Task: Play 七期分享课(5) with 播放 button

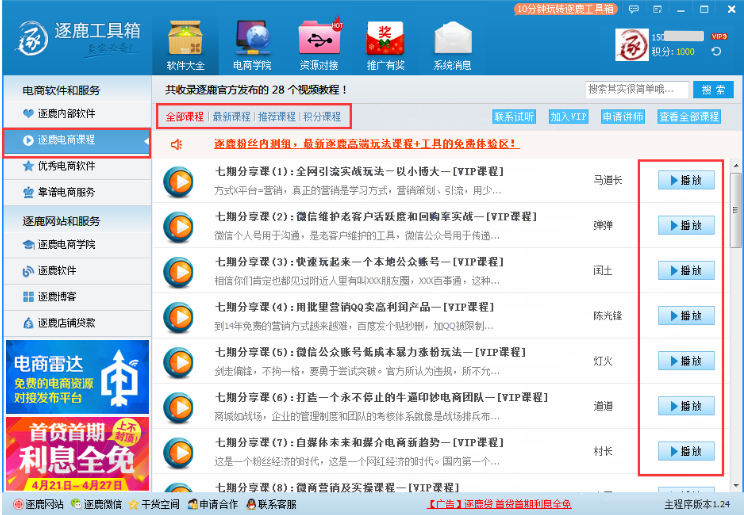Action: [686, 361]
